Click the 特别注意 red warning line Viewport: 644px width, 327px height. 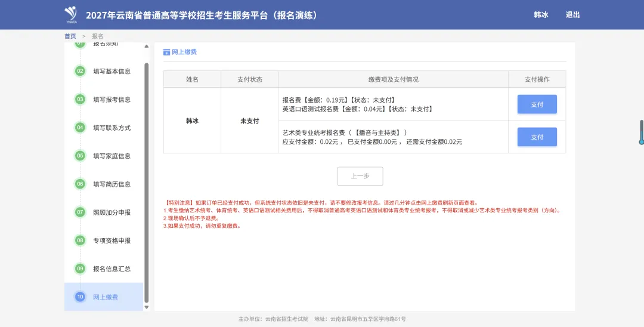(x=321, y=202)
